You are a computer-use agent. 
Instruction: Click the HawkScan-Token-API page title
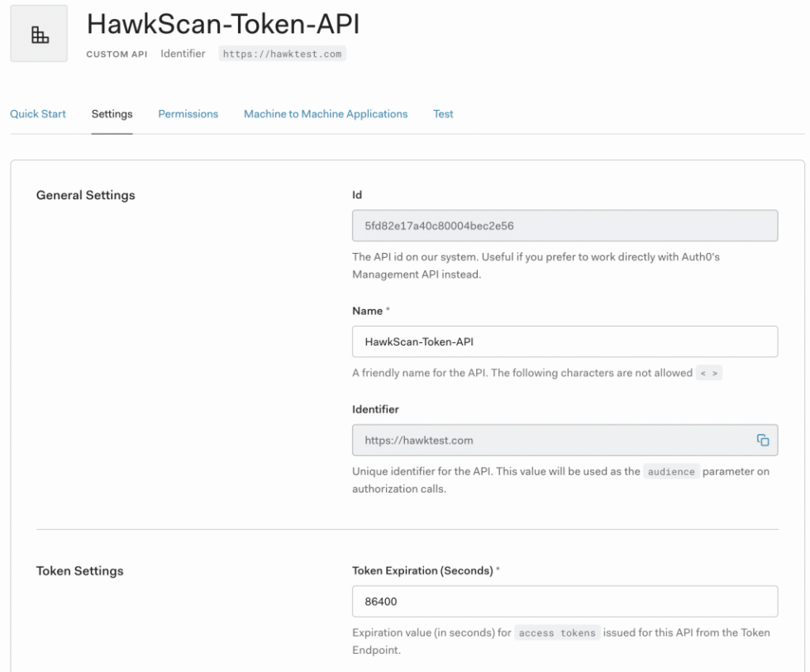click(222, 24)
